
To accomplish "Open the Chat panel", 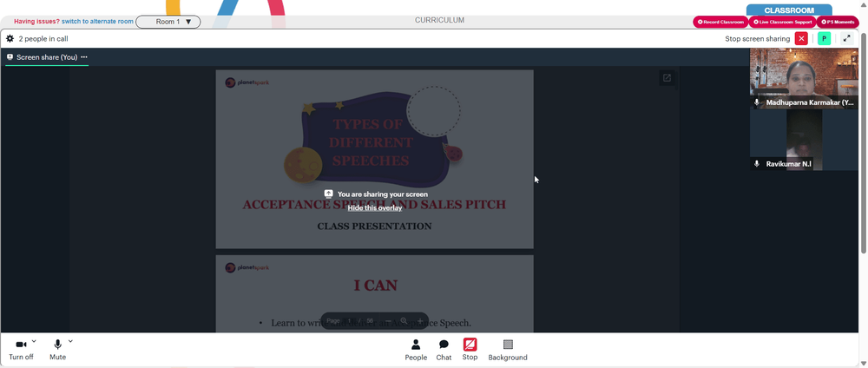I will point(444,350).
